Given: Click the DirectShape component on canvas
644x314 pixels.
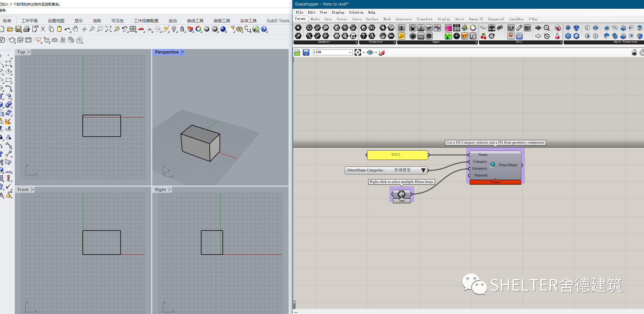Looking at the screenshot, I should [495, 165].
